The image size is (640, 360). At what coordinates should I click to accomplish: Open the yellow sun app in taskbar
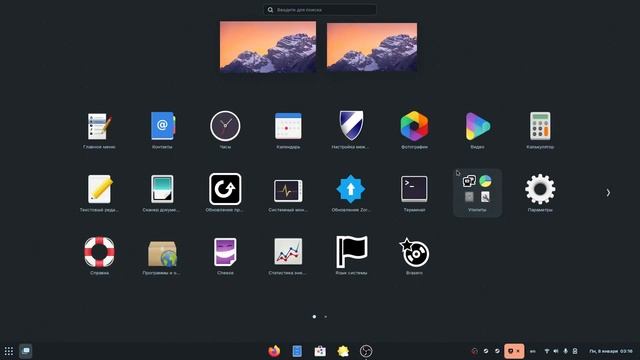[343, 351]
